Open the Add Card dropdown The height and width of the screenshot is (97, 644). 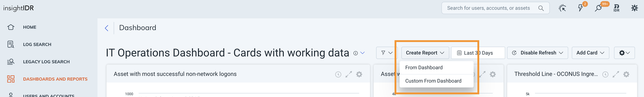coord(590,53)
